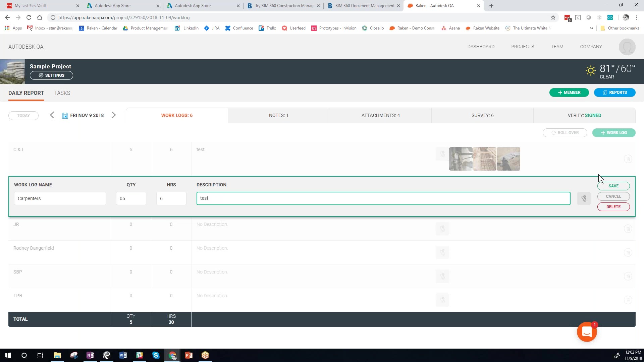Click the user profile avatar
Viewport: 644px width, 362px height.
627,47
